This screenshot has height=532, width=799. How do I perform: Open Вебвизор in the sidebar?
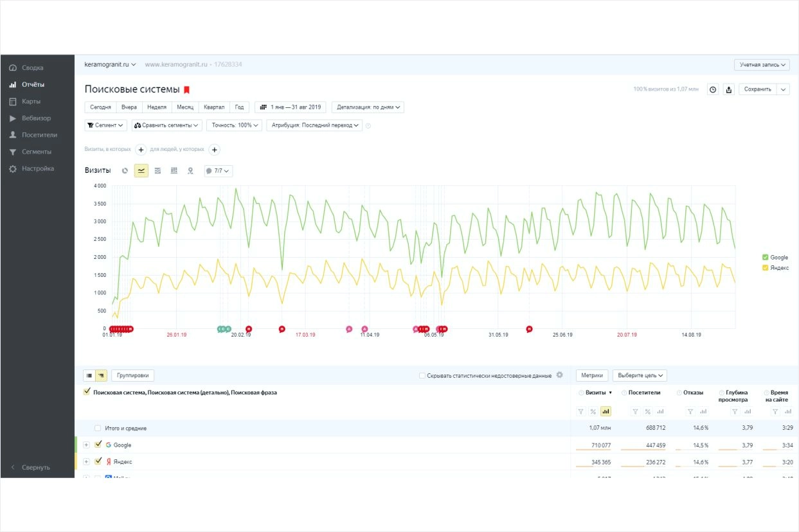(36, 118)
